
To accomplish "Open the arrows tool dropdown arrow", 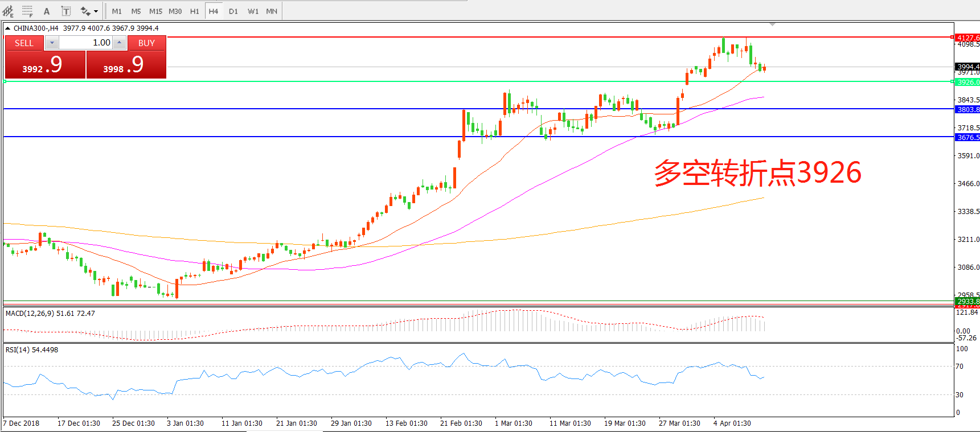I will [x=96, y=11].
